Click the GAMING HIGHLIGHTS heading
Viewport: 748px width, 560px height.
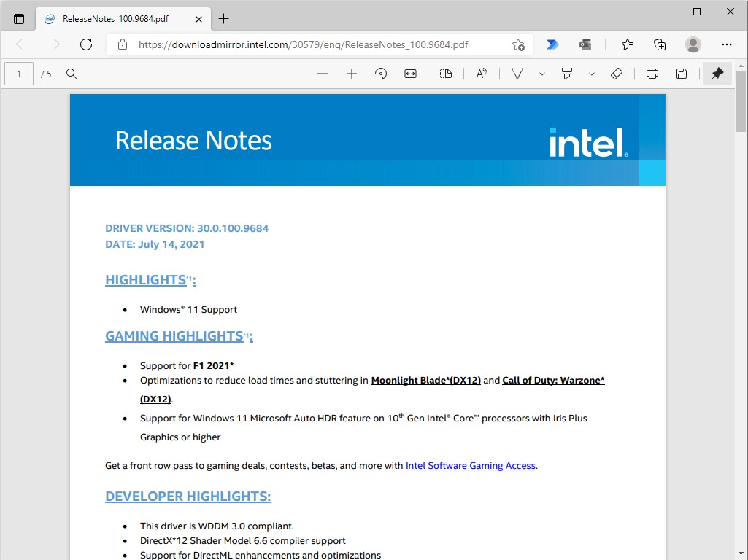pyautogui.click(x=179, y=336)
